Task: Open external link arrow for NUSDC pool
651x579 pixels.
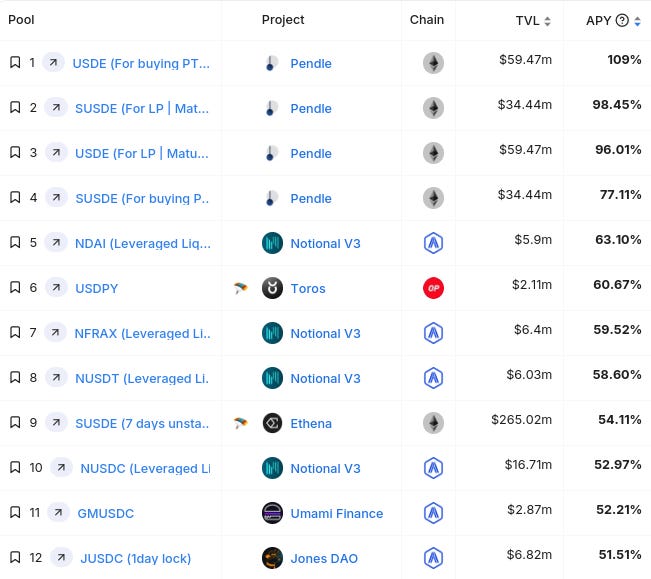Action: point(61,467)
